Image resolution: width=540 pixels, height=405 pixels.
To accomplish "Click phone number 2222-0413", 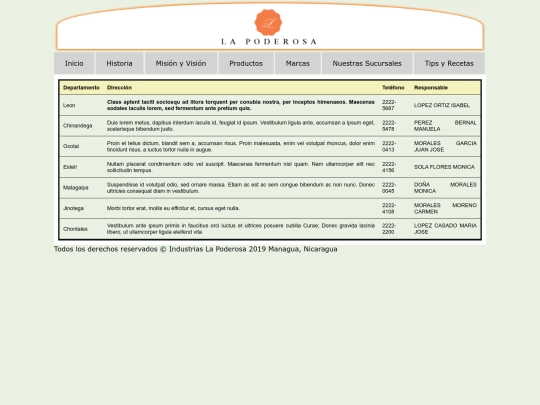I will click(389, 146).
